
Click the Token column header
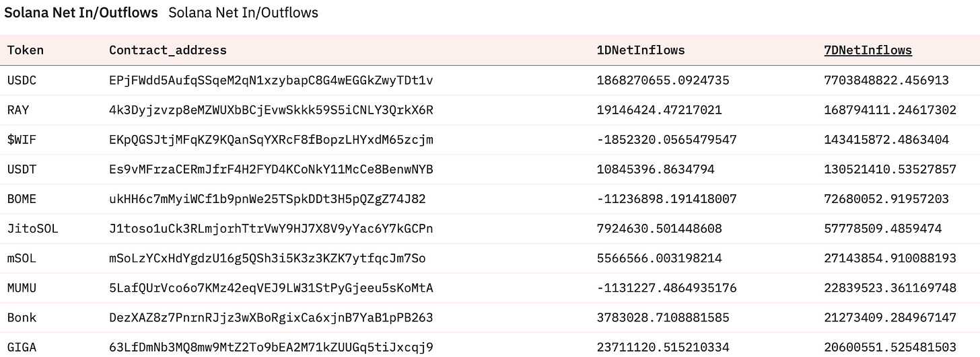(26, 50)
